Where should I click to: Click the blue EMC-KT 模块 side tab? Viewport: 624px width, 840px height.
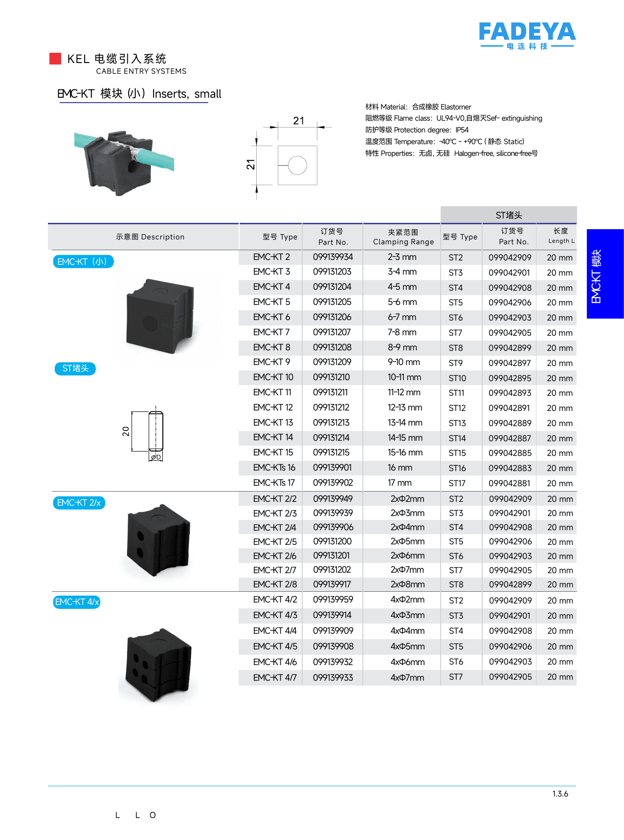(605, 274)
